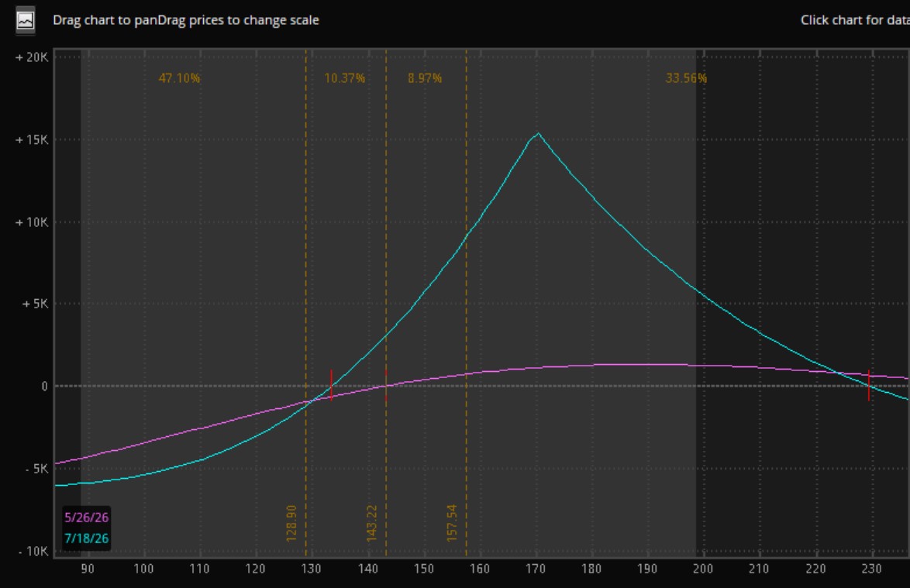Click the 150 price axis label
This screenshot has height=588, width=910.
coord(424,569)
